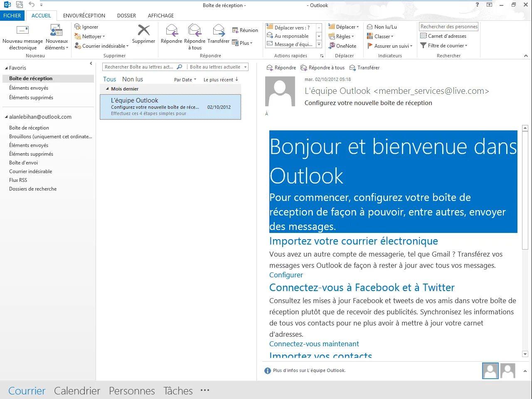Open Dossiers de recherche folder
Image resolution: width=532 pixels, height=399 pixels.
click(33, 189)
